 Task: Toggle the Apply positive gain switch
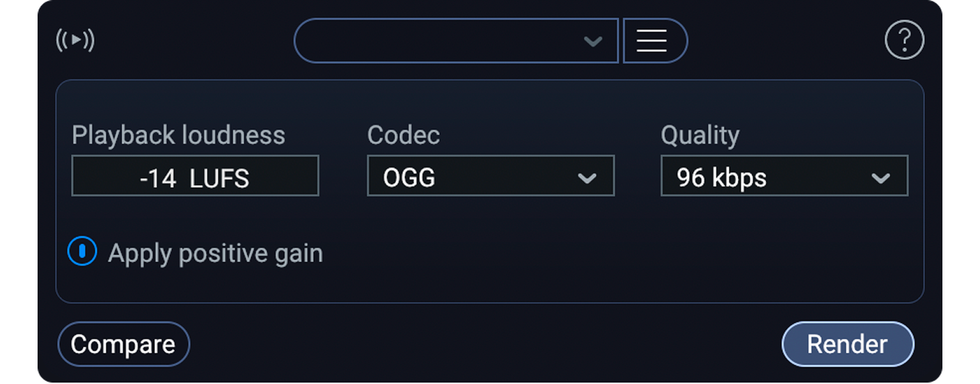coord(81,252)
